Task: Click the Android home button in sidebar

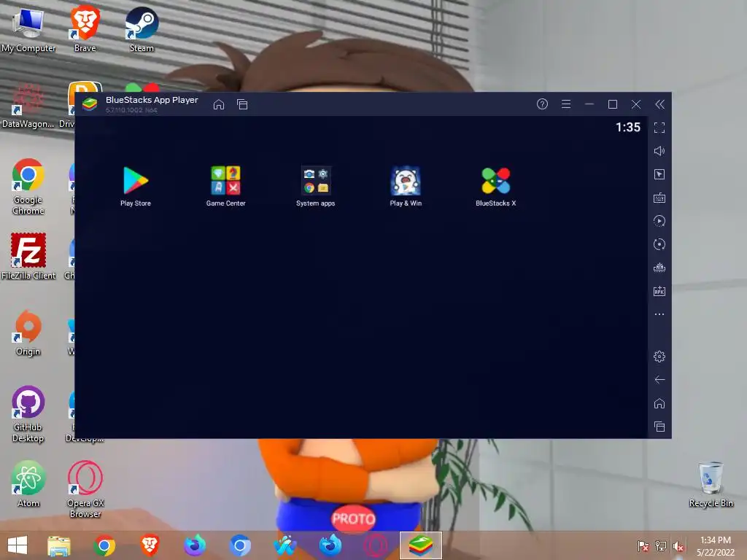Action: coord(659,403)
